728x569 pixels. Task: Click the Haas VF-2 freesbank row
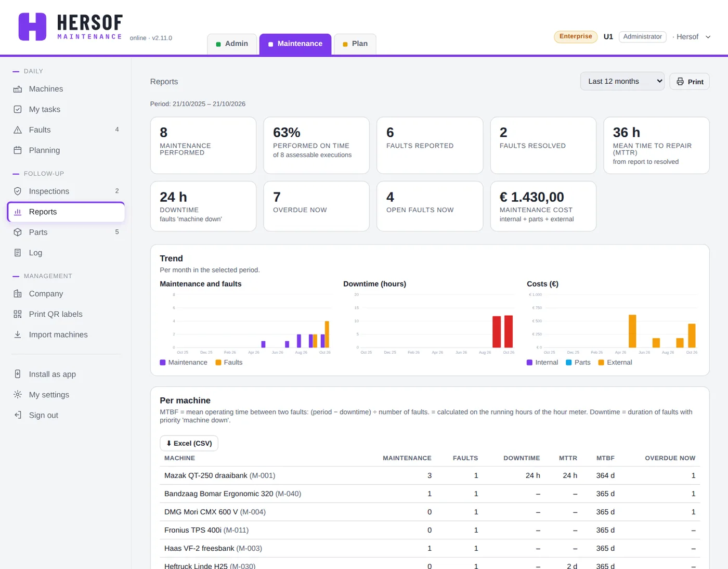tap(430, 548)
